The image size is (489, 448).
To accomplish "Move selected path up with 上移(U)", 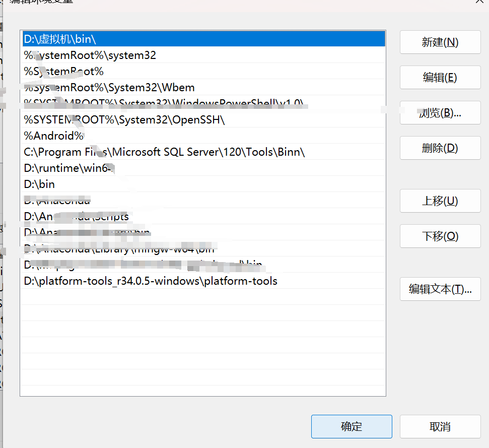I will (x=440, y=201).
